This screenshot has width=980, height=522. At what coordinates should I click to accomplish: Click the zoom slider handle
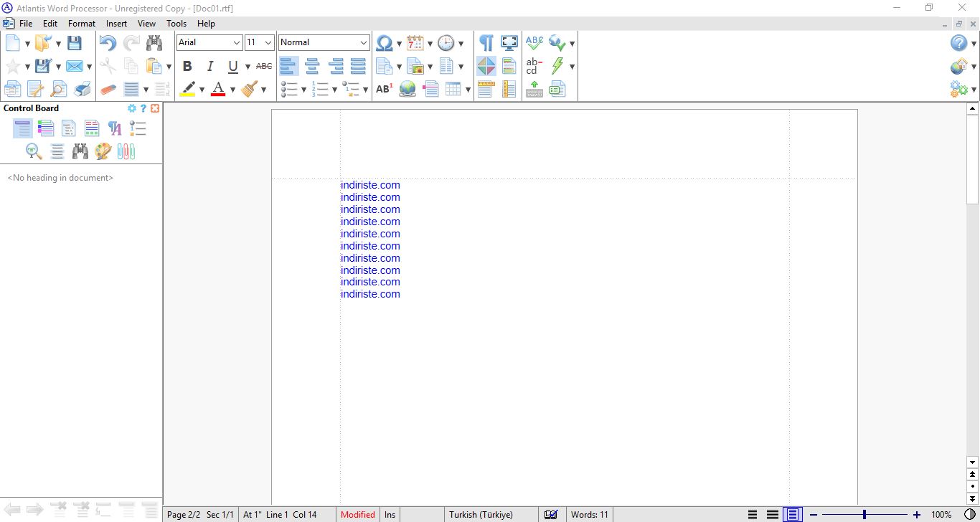[864, 514]
